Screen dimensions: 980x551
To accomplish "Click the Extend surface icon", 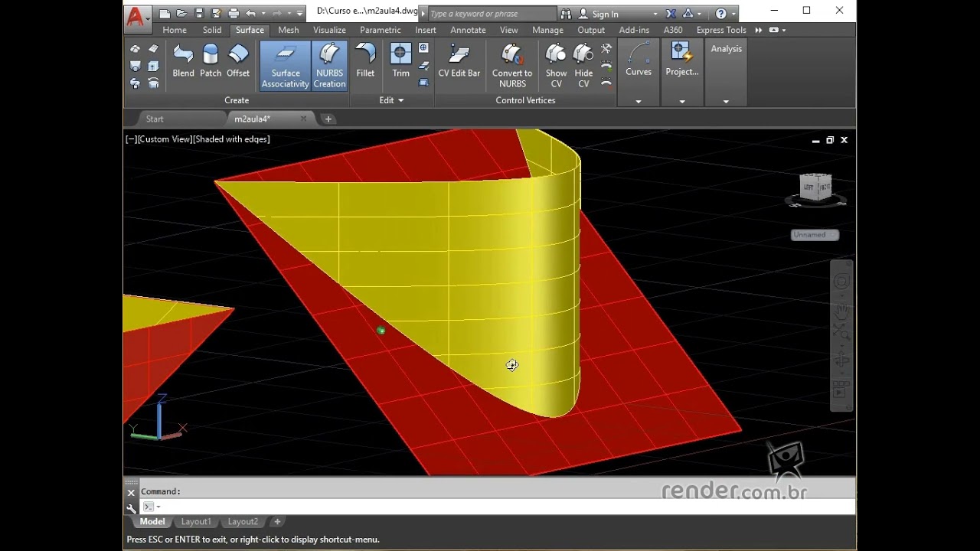I will pyautogui.click(x=423, y=66).
